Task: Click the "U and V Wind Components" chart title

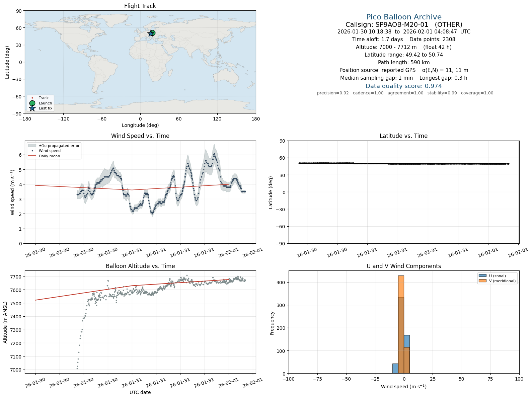Action: click(x=404, y=266)
